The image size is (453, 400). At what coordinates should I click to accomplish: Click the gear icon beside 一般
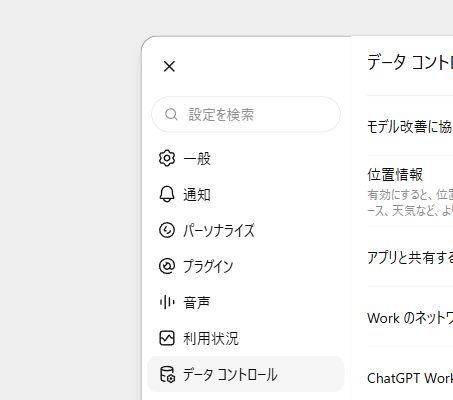tap(167, 158)
